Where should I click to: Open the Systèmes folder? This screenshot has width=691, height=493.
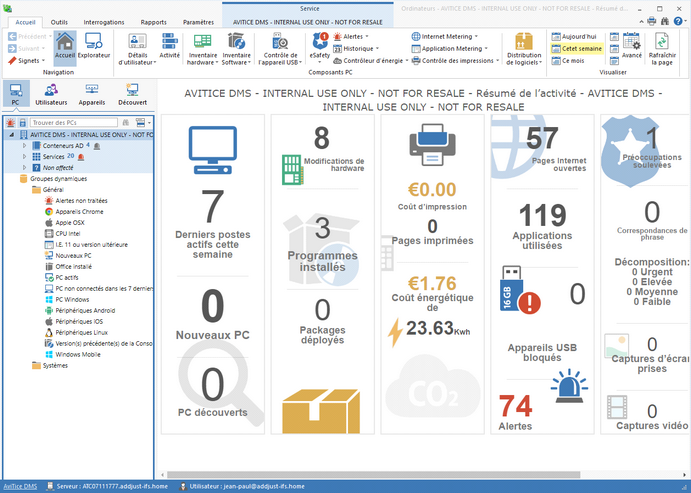coord(50,366)
